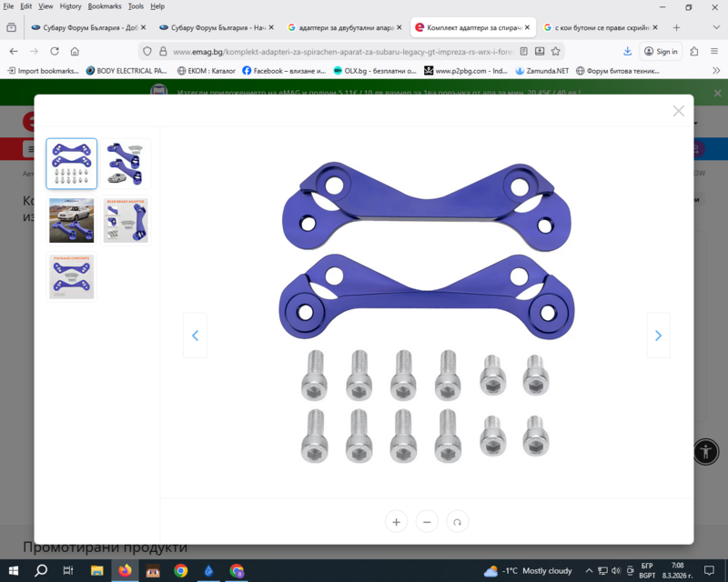Open the Windows Start menu
The width and height of the screenshot is (728, 582).
click(14, 570)
